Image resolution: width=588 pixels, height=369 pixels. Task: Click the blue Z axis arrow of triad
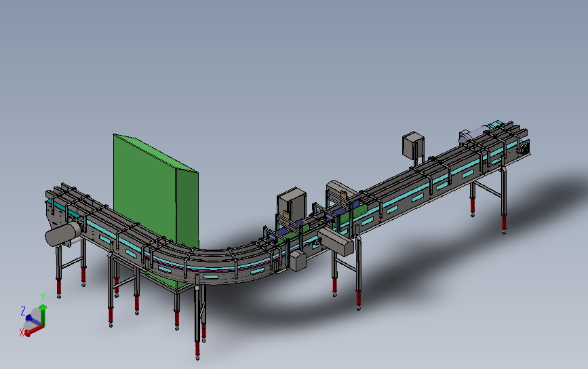pos(33,320)
